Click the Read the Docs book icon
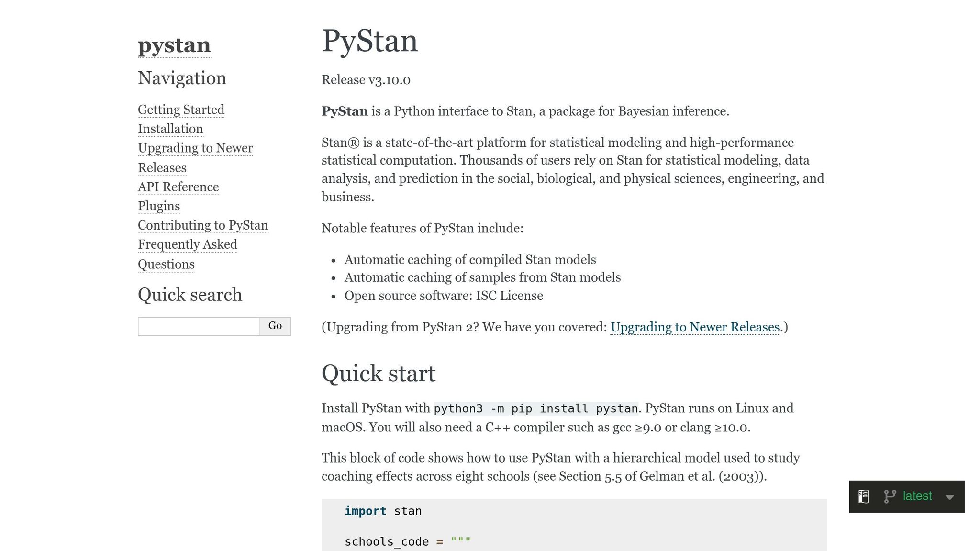The height and width of the screenshot is (551, 980). [x=863, y=496]
